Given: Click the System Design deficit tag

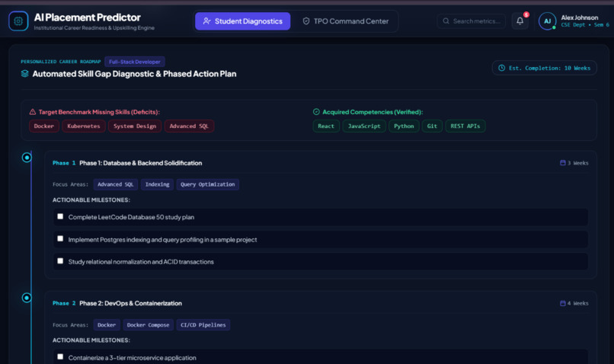Looking at the screenshot, I should click(135, 126).
